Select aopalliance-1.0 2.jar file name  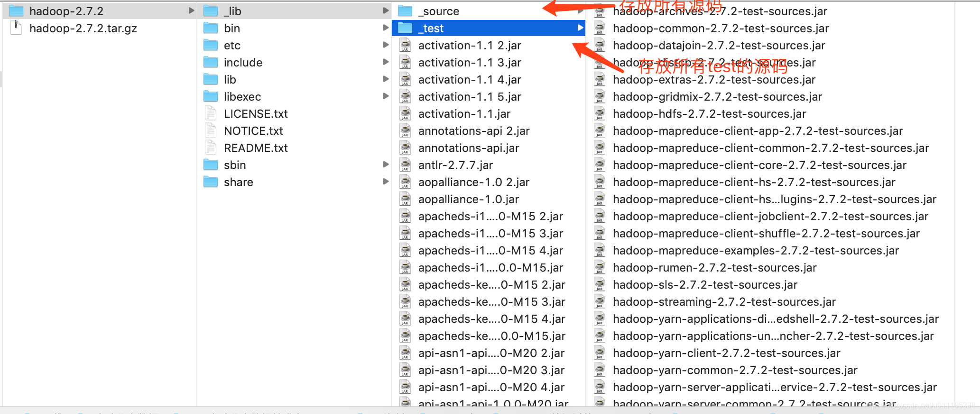click(474, 182)
